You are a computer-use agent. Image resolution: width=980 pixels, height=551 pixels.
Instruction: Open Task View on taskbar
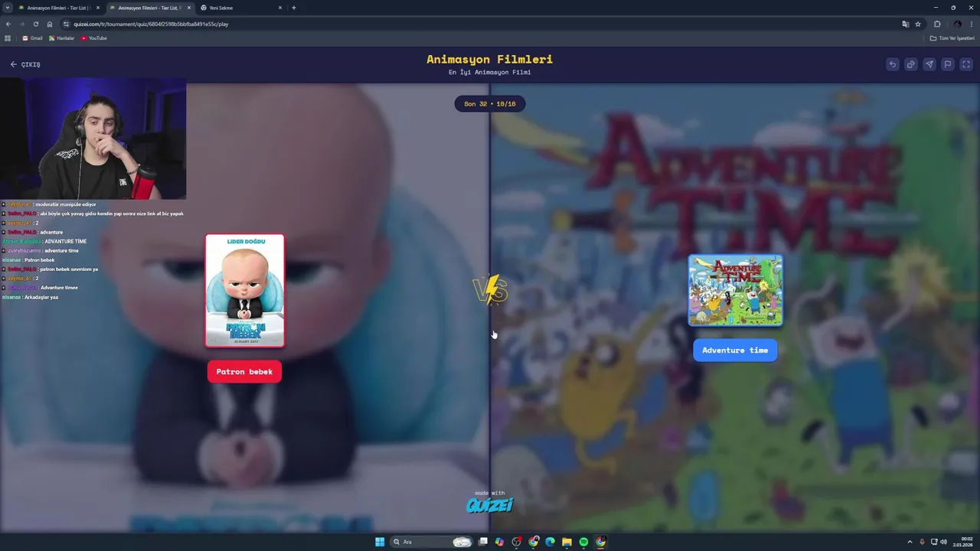tap(483, 542)
